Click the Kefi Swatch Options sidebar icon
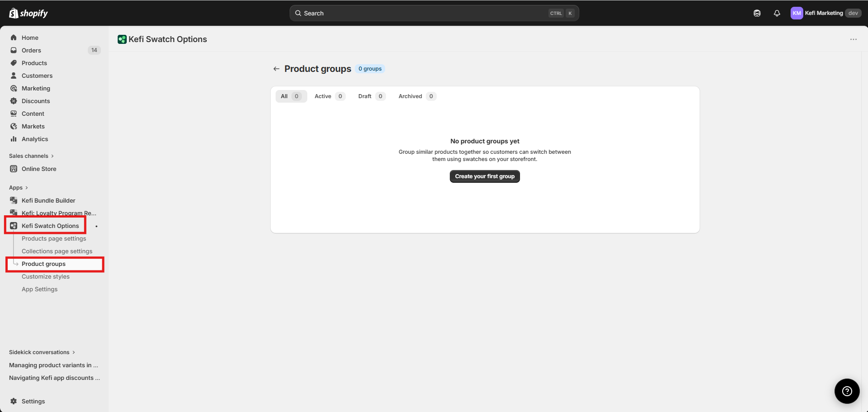Image resolution: width=868 pixels, height=412 pixels. tap(14, 226)
